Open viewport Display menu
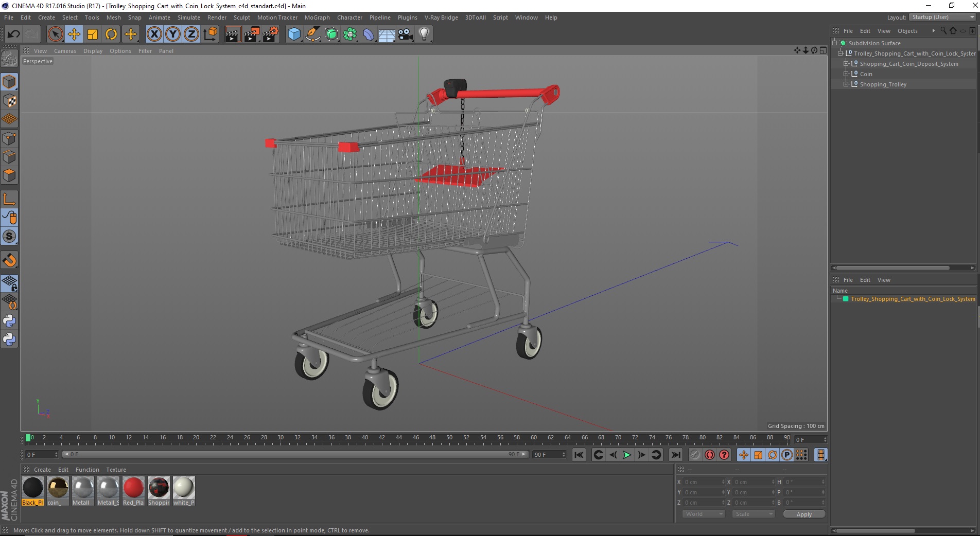This screenshot has width=980, height=536. pyautogui.click(x=93, y=51)
